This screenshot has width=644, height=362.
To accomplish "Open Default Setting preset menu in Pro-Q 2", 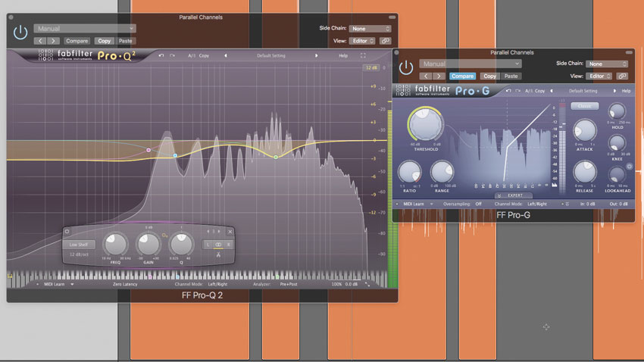I will click(x=270, y=55).
